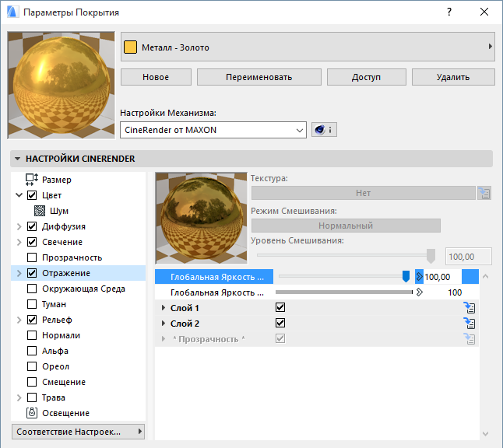Select the Шум noise texture icon
This screenshot has width=503, height=448.
click(40, 211)
